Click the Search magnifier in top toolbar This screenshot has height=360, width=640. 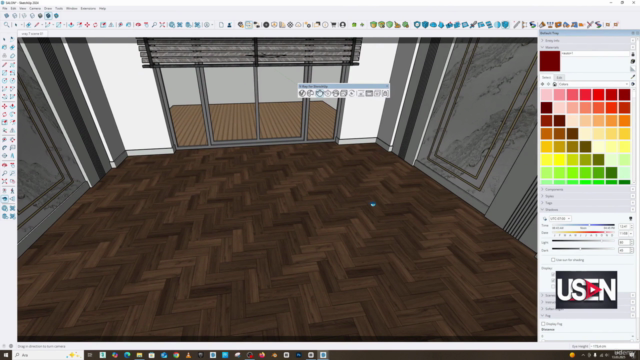coord(7,25)
